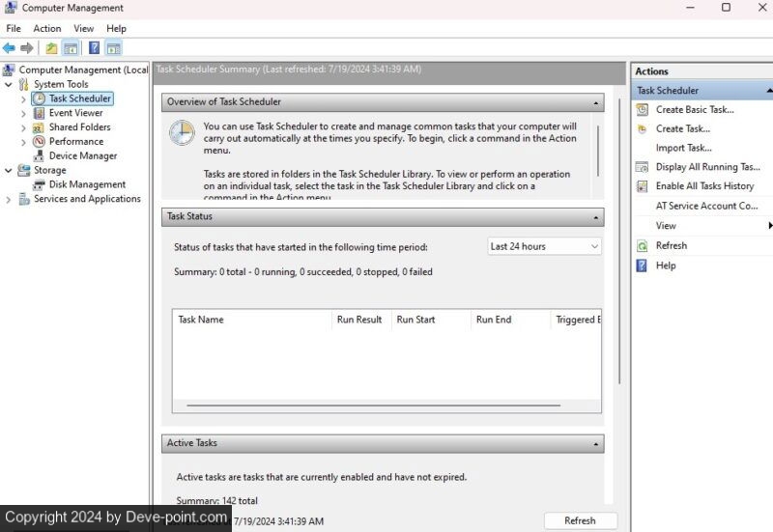Toggle the Show/Hide Action Pane toolbar icon
This screenshot has width=773, height=532.
pyautogui.click(x=114, y=48)
